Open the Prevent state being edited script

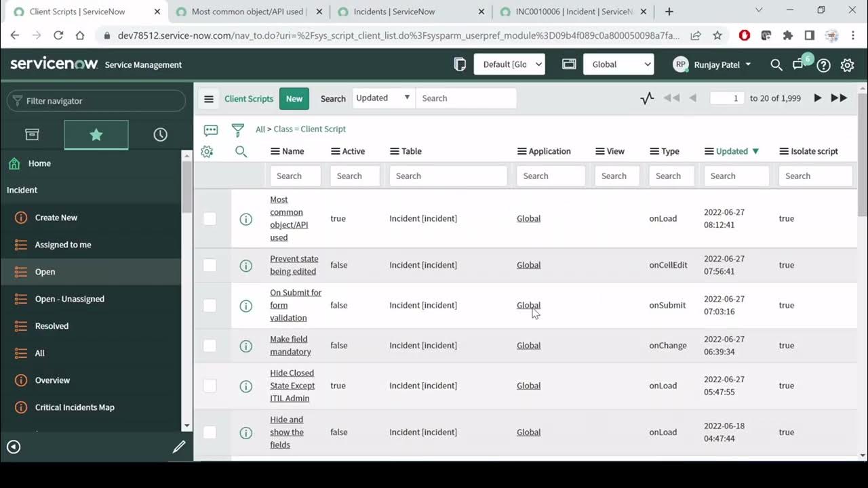pos(294,265)
